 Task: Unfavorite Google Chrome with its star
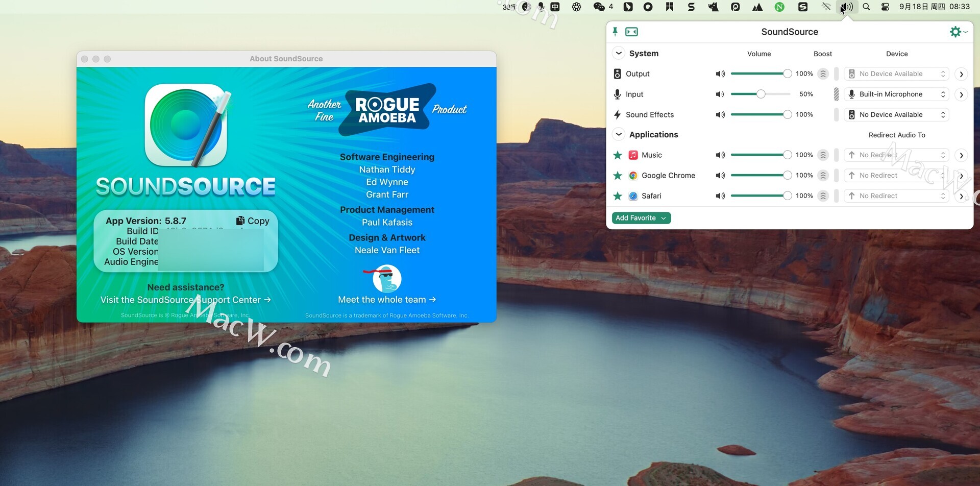(x=618, y=176)
